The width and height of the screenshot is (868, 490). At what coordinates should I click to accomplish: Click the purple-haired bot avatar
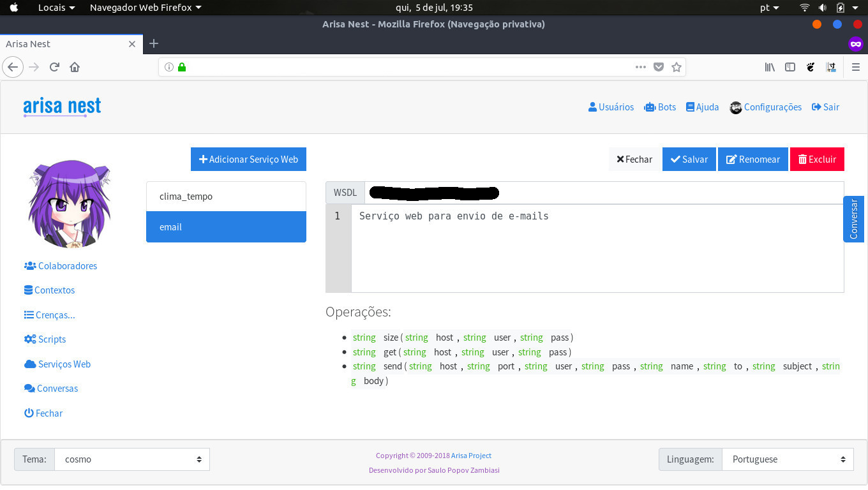(70, 204)
